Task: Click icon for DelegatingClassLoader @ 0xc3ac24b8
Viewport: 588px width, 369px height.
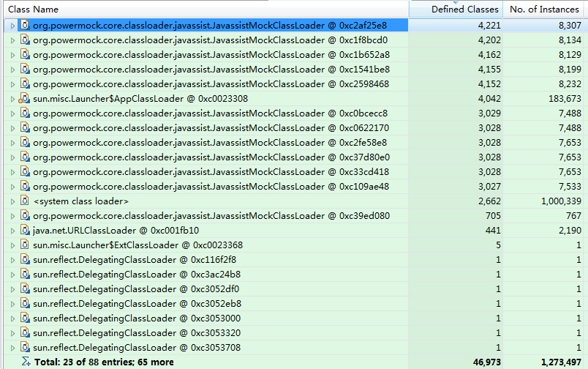Action: pos(25,274)
